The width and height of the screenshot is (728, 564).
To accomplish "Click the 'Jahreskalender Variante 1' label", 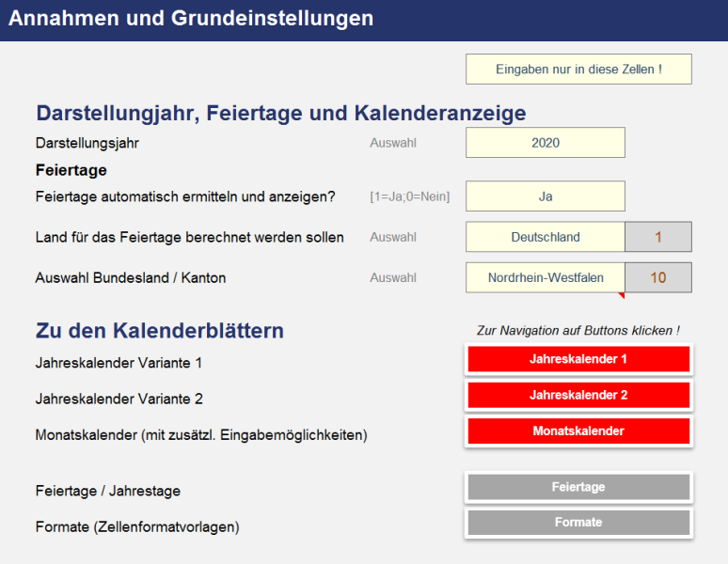I will pos(119,363).
